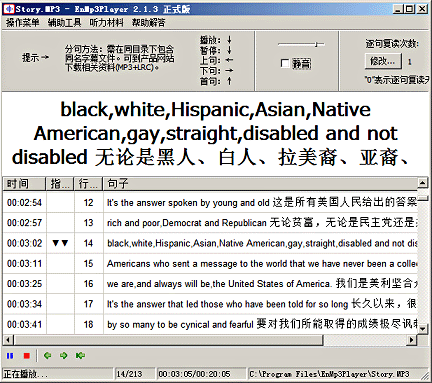Click the 句子 column header
Viewport: 432px width, 383px height.
[x=260, y=183]
